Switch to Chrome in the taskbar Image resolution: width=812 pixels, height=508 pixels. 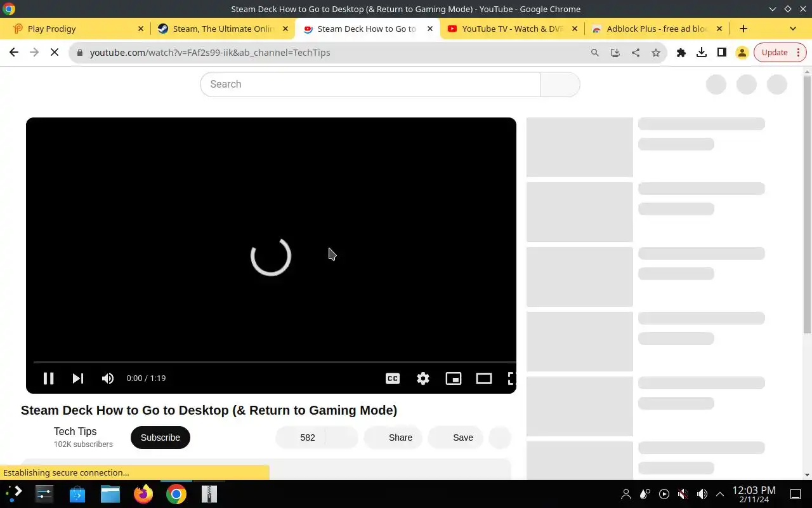coord(176,494)
